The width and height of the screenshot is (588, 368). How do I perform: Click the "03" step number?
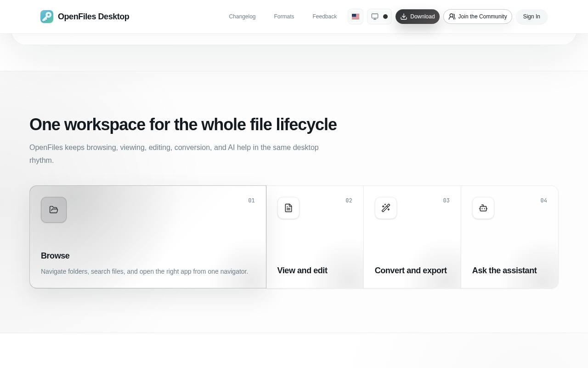tap(446, 201)
